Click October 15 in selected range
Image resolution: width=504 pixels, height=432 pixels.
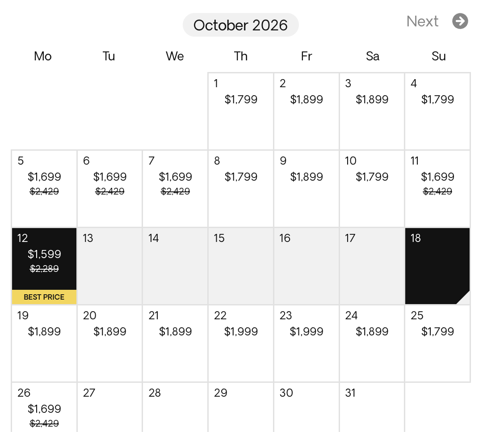[x=241, y=266]
